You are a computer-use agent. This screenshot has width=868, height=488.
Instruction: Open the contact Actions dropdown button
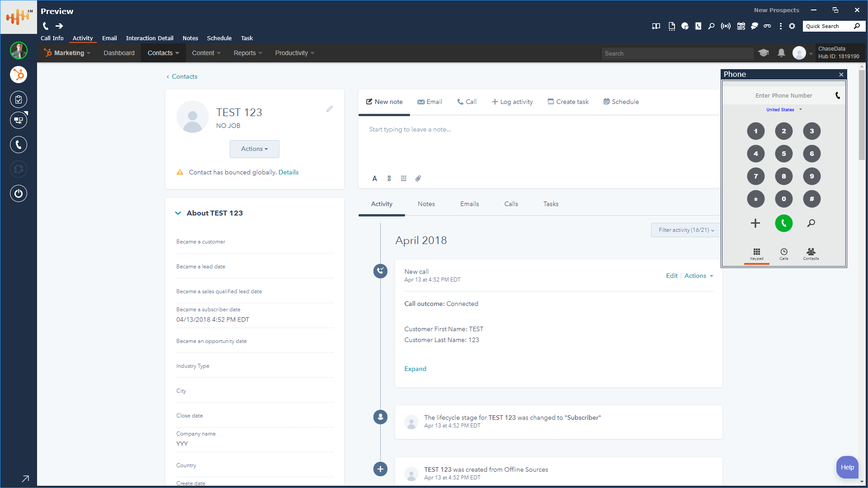pos(254,149)
